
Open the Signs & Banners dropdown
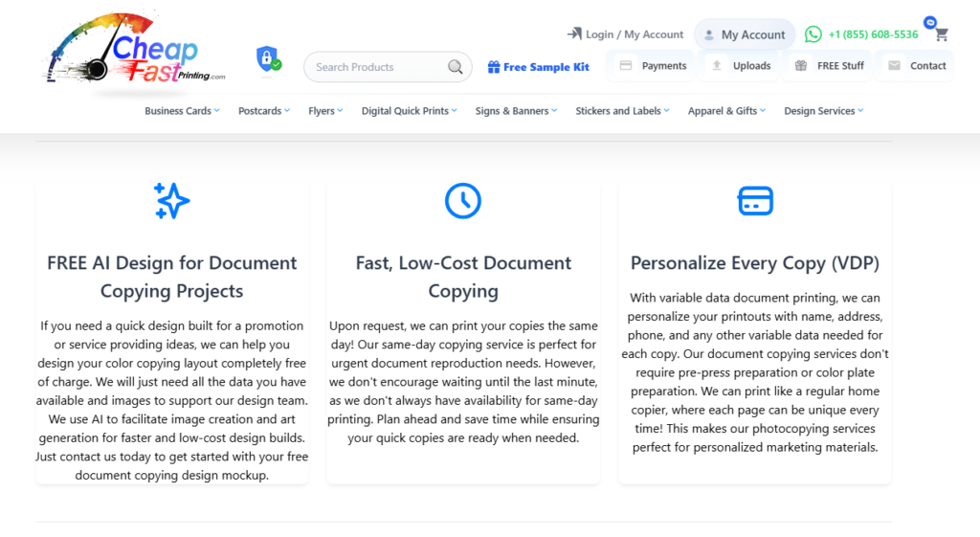(x=517, y=111)
